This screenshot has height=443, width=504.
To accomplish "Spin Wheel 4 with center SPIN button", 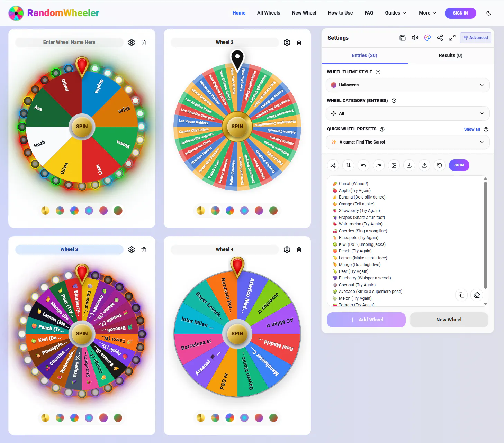I will [x=237, y=334].
